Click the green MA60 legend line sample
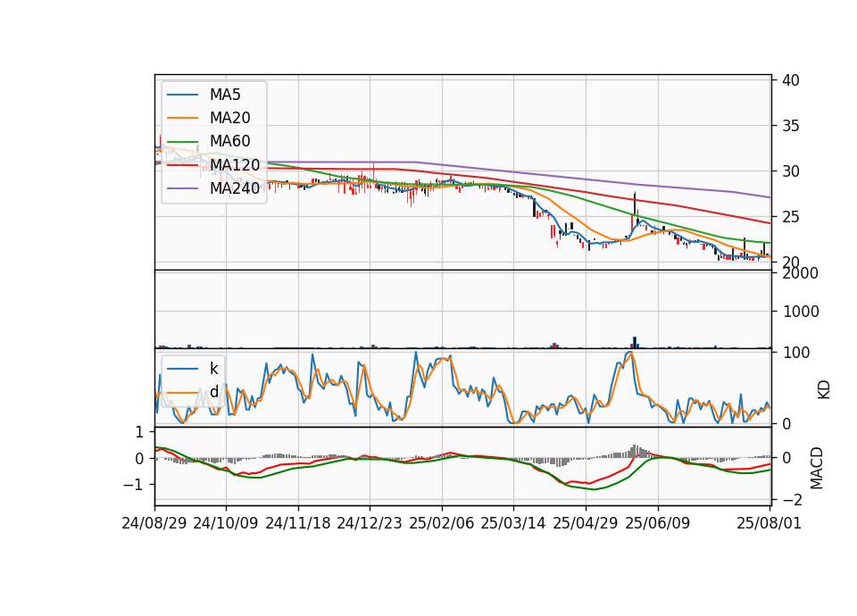 [182, 141]
